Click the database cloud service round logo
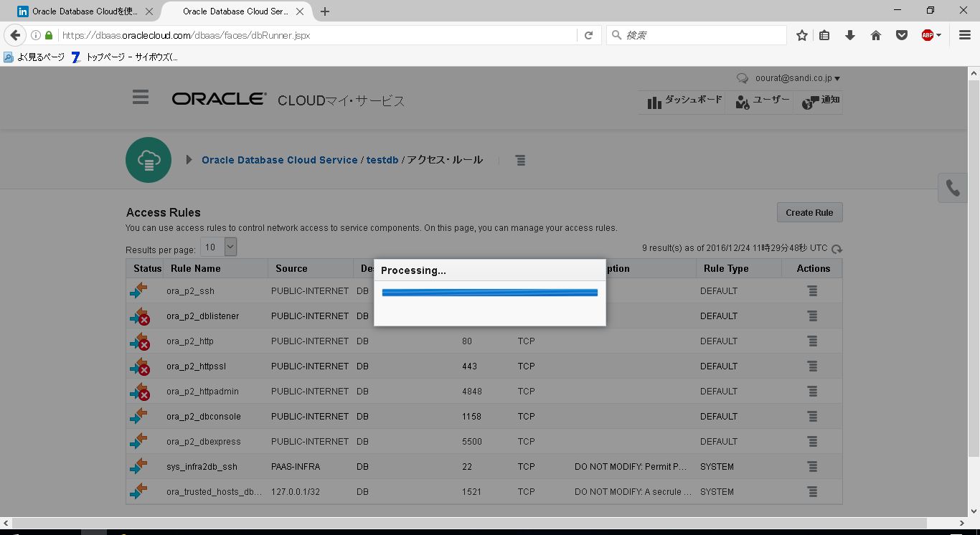Screen dimensions: 980x535 coord(149,160)
